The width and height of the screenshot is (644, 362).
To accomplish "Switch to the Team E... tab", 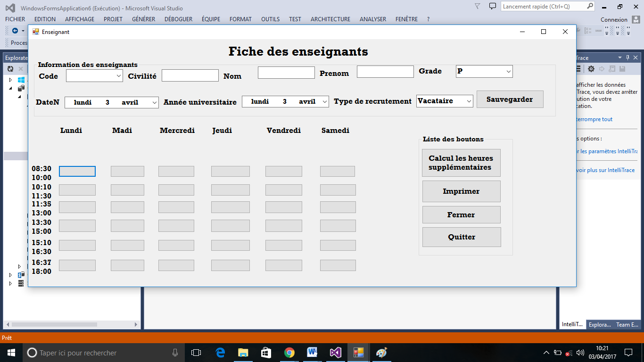I will click(627, 324).
